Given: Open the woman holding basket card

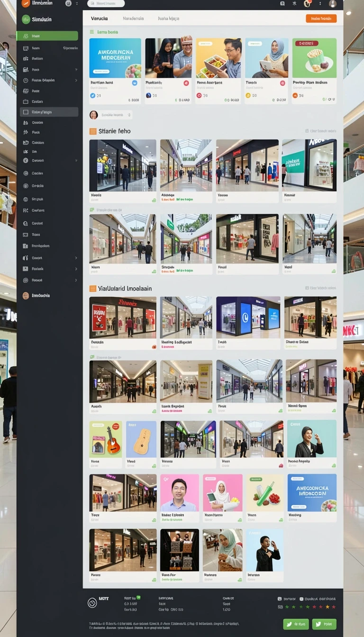Looking at the screenshot, I should [222, 555].
